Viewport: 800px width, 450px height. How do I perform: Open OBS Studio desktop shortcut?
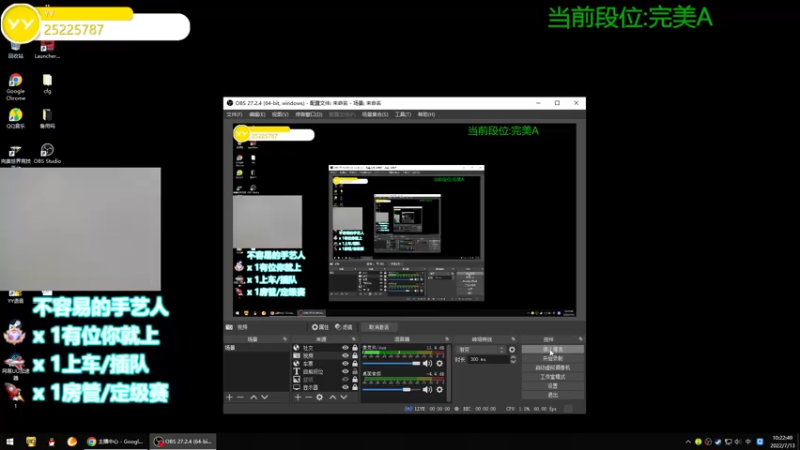tap(47, 153)
